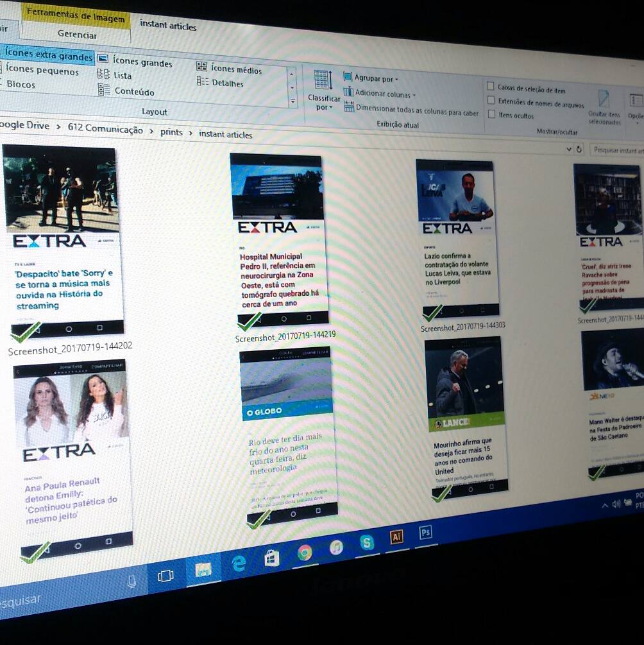Open the Windows Store taskbar icon
The height and width of the screenshot is (645, 644).
(271, 558)
